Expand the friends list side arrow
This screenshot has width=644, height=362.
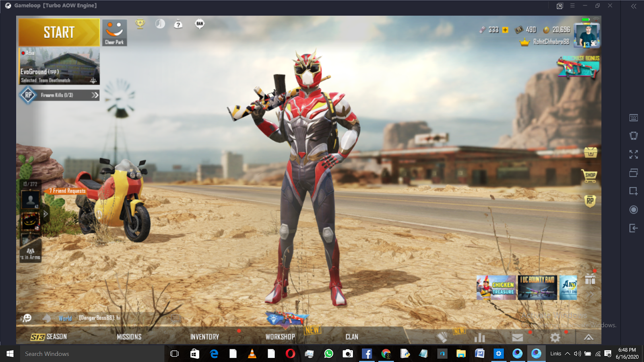pyautogui.click(x=45, y=214)
